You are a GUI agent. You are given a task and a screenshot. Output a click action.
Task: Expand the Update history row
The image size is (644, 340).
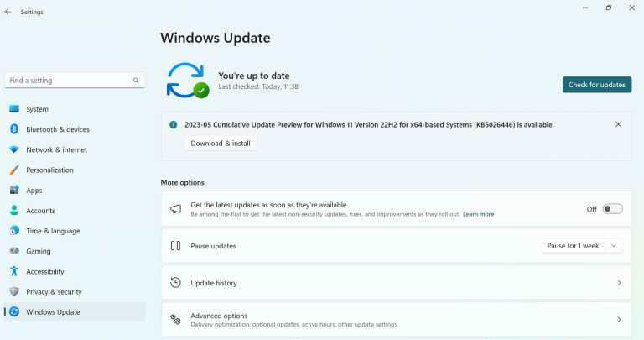click(x=396, y=283)
